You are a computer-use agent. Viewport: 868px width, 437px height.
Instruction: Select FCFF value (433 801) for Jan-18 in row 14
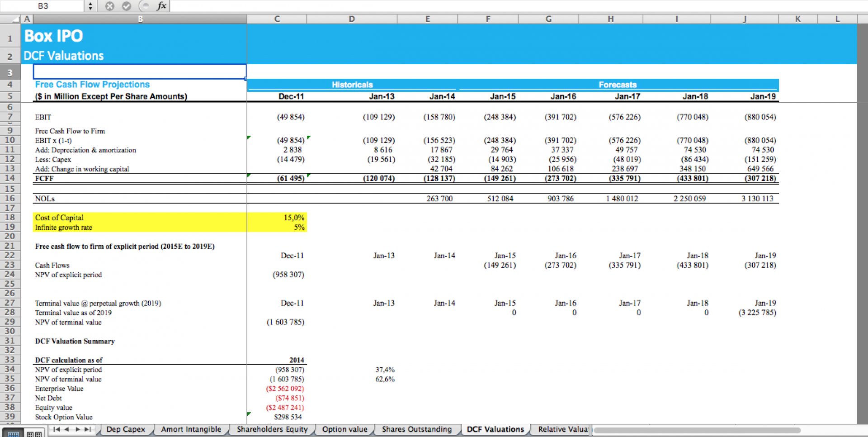click(x=692, y=178)
